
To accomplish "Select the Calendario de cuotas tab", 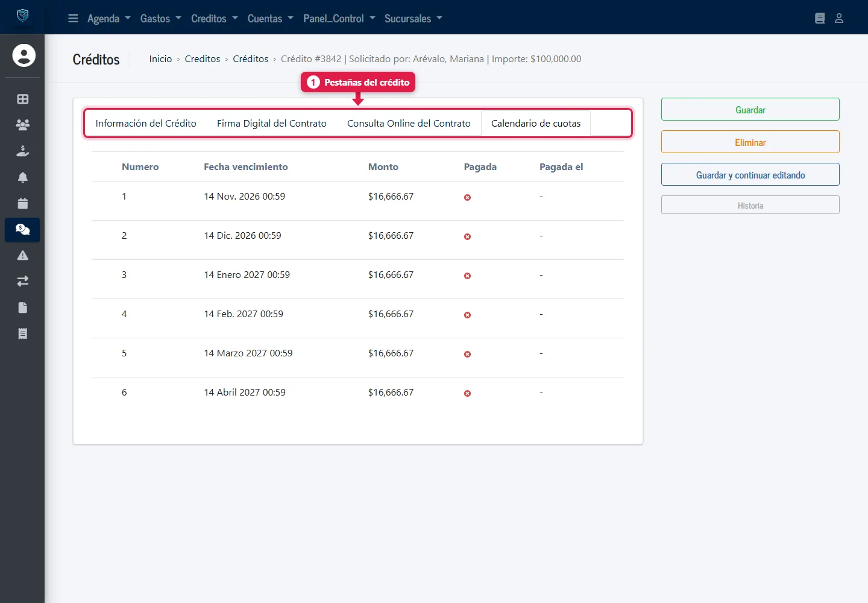I will tap(536, 123).
